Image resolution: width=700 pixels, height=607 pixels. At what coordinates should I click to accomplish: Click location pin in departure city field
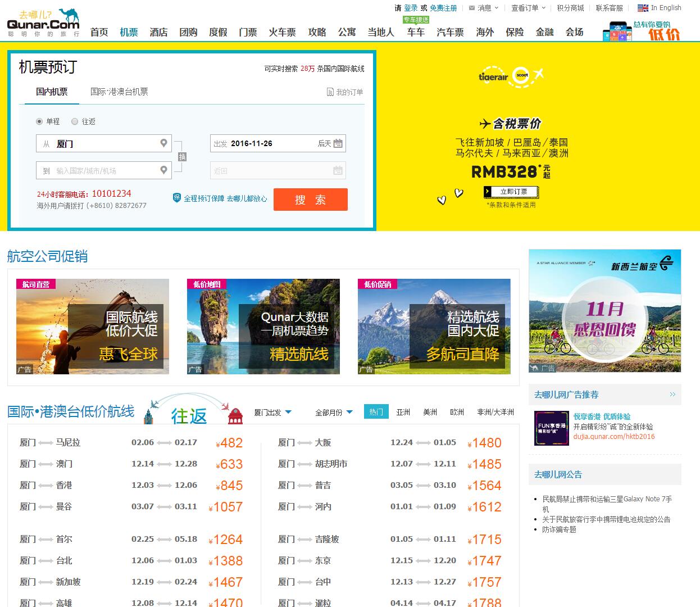[163, 143]
